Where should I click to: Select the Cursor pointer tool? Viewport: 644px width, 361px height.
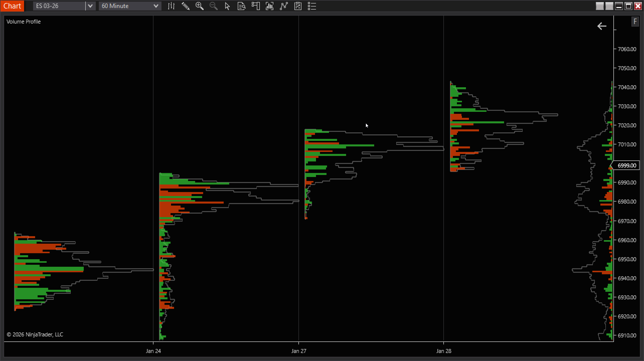click(x=227, y=6)
